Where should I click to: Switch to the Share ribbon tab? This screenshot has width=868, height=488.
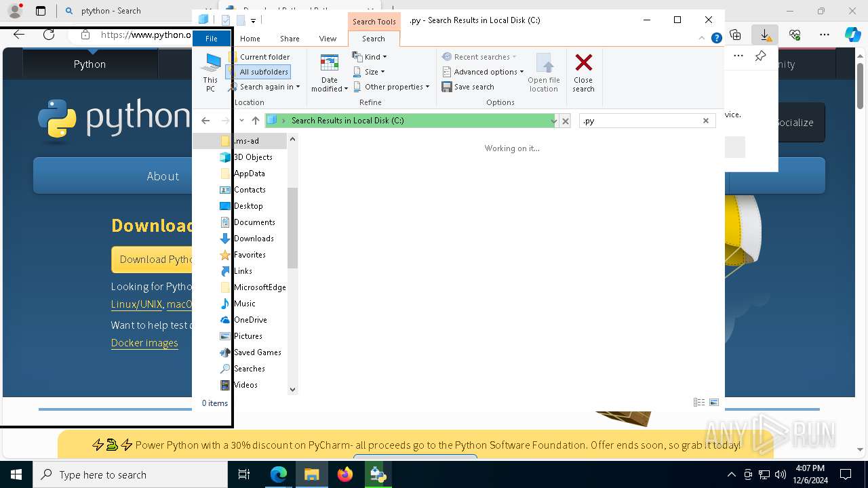[290, 39]
